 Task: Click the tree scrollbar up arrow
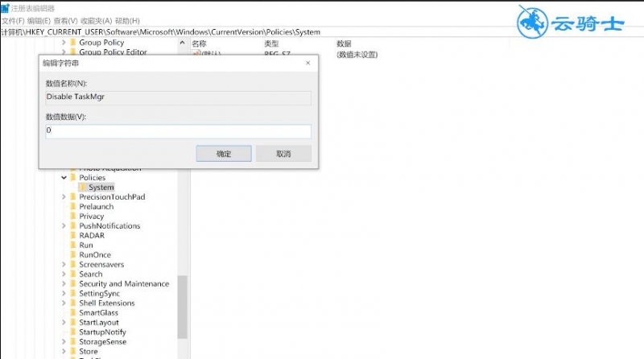point(183,43)
